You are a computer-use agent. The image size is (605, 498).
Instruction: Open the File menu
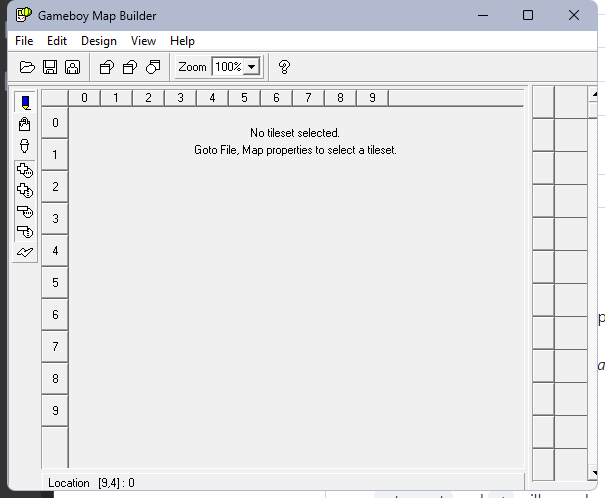[24, 41]
